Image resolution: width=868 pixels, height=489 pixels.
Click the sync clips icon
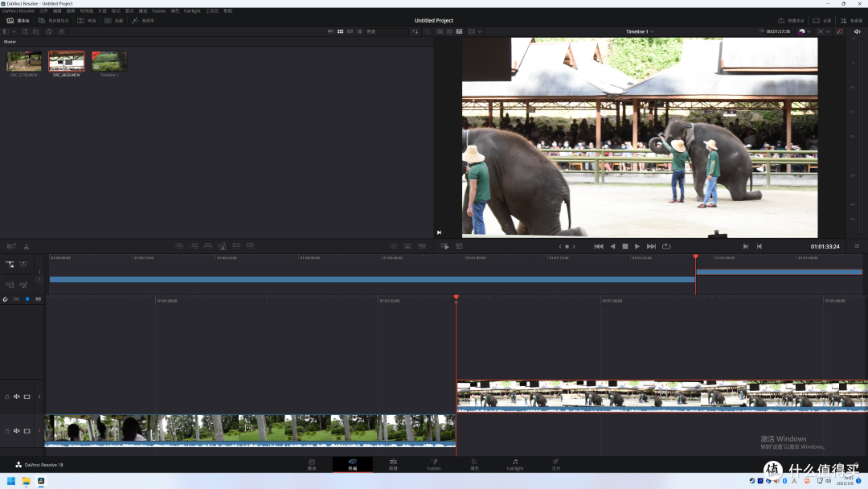[x=49, y=31]
